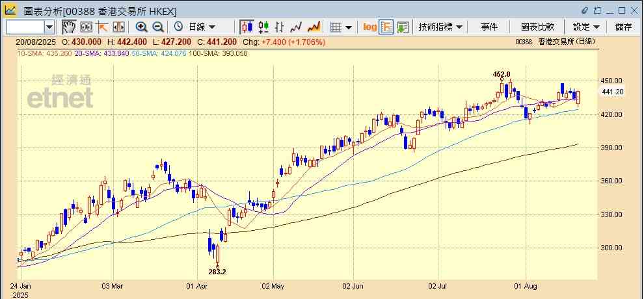Open the 設定 settings menu

pyautogui.click(x=586, y=27)
